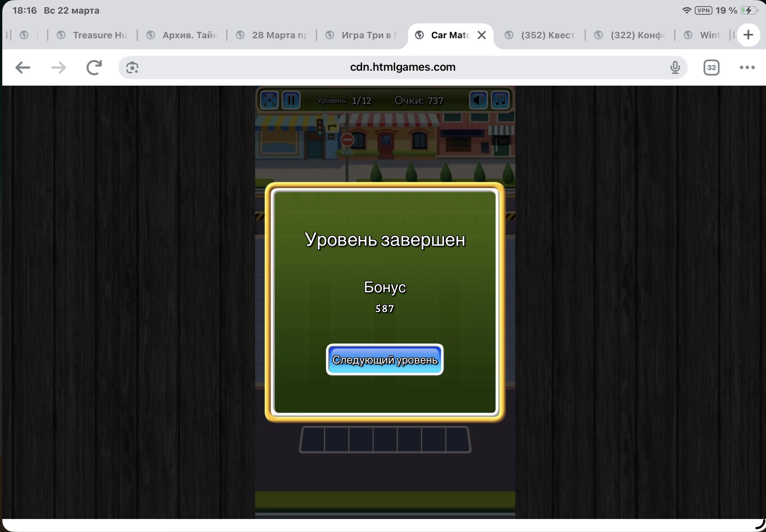Show all 32 open tabs

click(x=711, y=68)
